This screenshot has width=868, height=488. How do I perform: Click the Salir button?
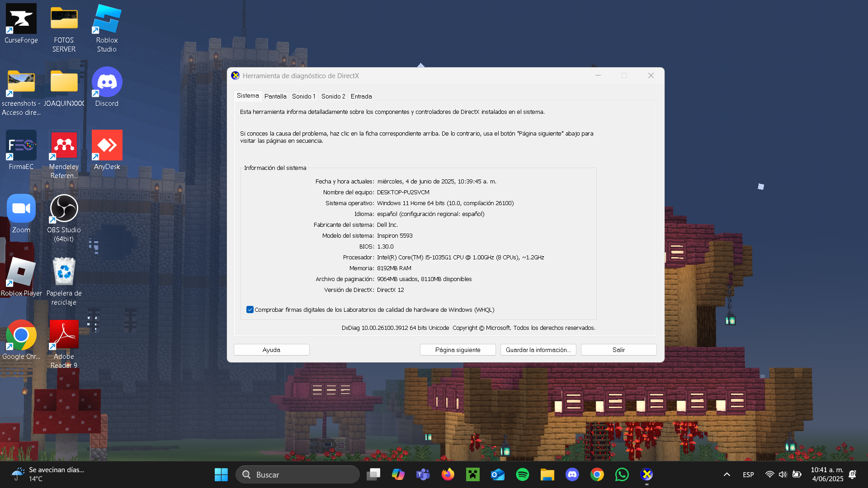pos(618,350)
